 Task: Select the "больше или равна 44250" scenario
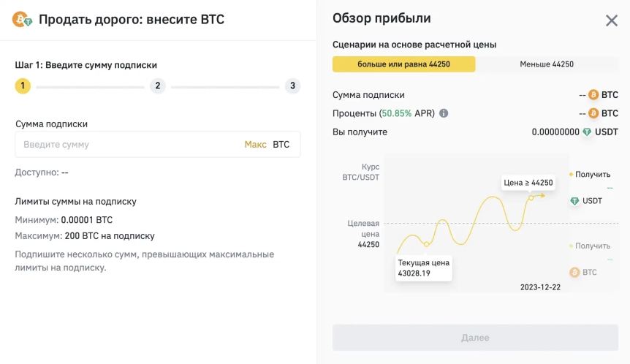403,64
